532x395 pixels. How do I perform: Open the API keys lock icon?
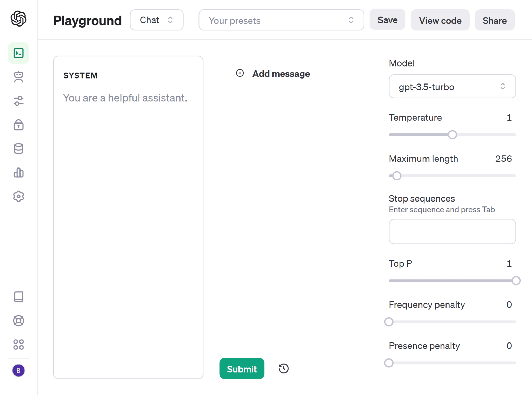[19, 125]
